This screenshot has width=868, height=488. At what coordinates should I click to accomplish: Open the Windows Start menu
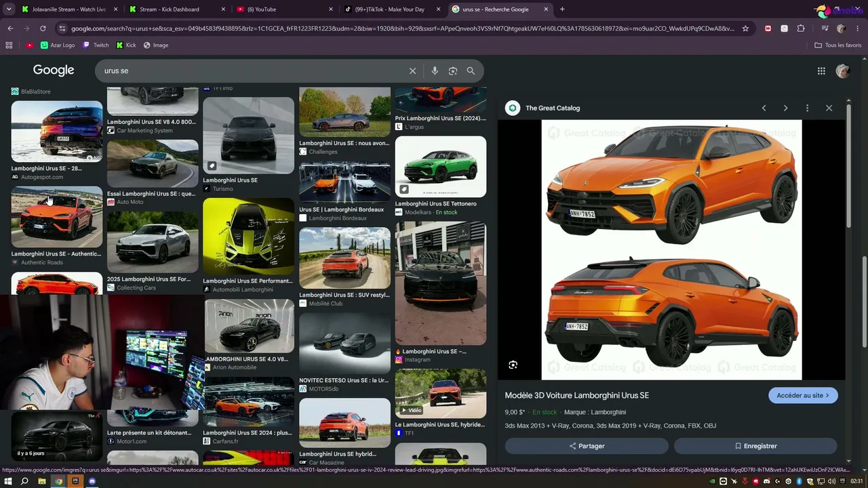point(7,481)
